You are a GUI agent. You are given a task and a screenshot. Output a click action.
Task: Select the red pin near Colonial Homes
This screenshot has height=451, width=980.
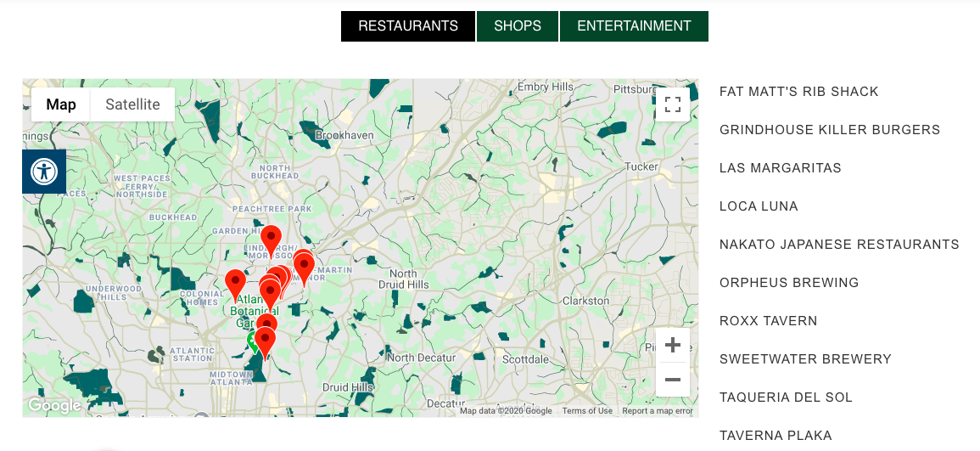(x=236, y=286)
